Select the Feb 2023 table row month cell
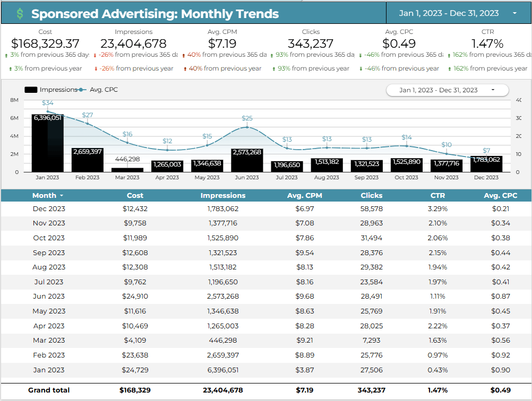Screen dimensions: 532x401 click(49, 355)
